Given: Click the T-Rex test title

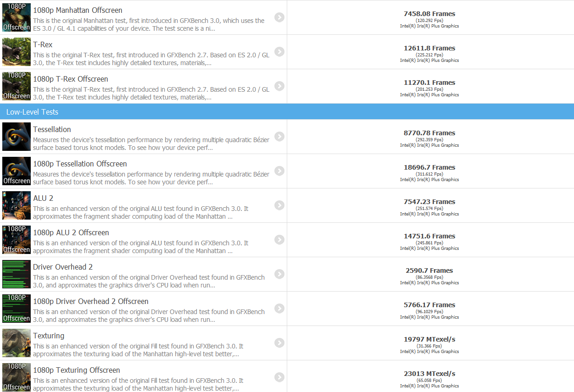Looking at the screenshot, I should point(43,44).
